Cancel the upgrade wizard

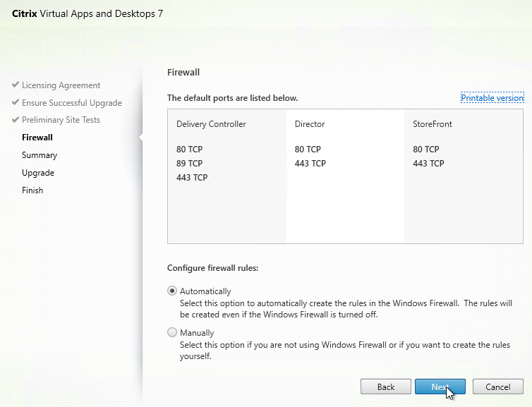(x=497, y=387)
